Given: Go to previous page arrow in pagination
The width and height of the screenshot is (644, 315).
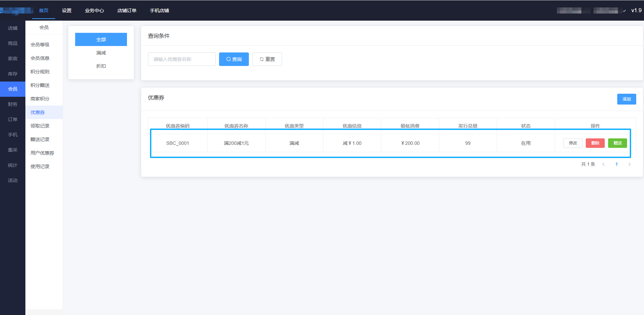Looking at the screenshot, I should click(603, 164).
